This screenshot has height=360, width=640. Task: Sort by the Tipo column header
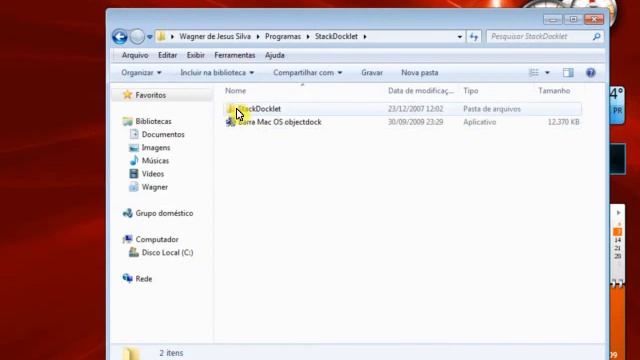tap(471, 91)
